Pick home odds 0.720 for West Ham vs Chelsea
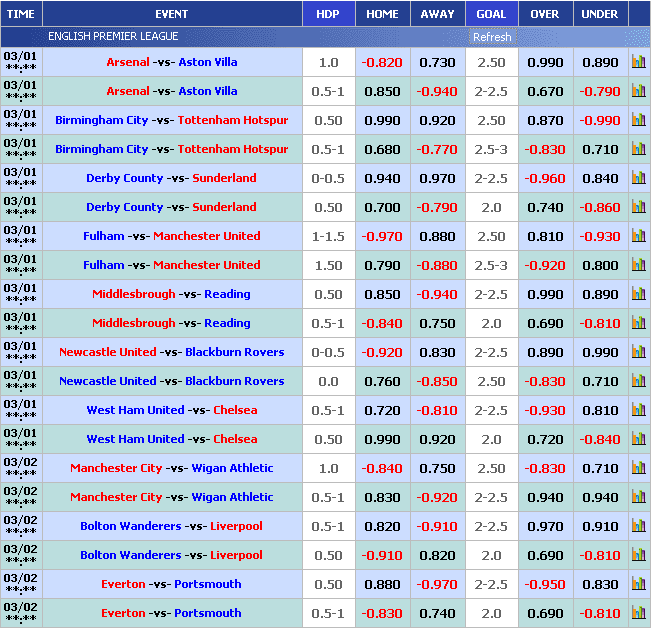651x628 pixels. pos(382,411)
